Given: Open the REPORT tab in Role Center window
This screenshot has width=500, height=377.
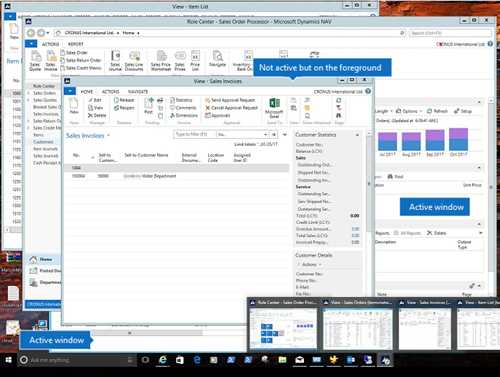Looking at the screenshot, I should (76, 44).
